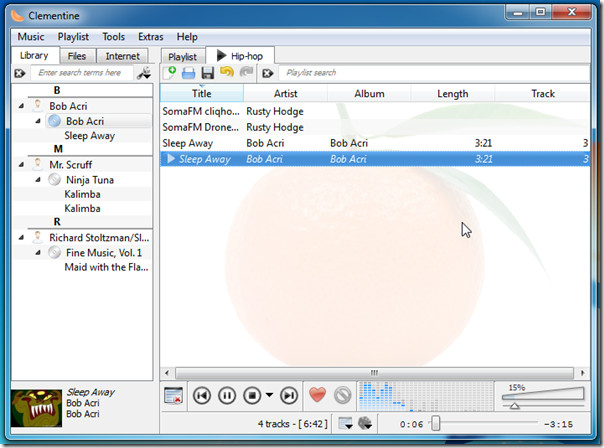Collapse the Ninja Tuna album node
This screenshot has height=448, width=604.
click(38, 180)
